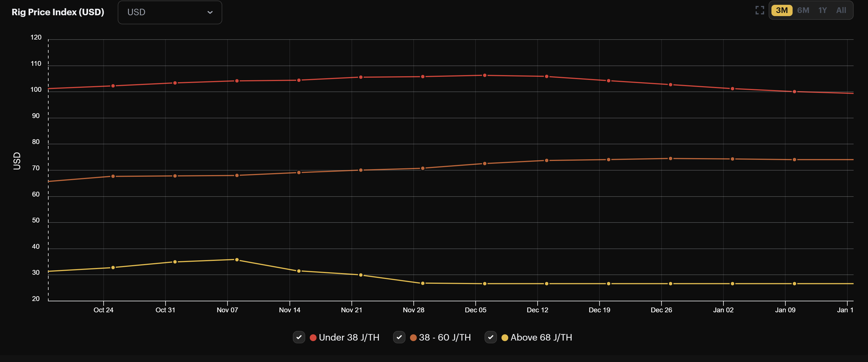The image size is (868, 362).
Task: Click the yellow line's Nov 28 data point
Action: pyautogui.click(x=422, y=284)
